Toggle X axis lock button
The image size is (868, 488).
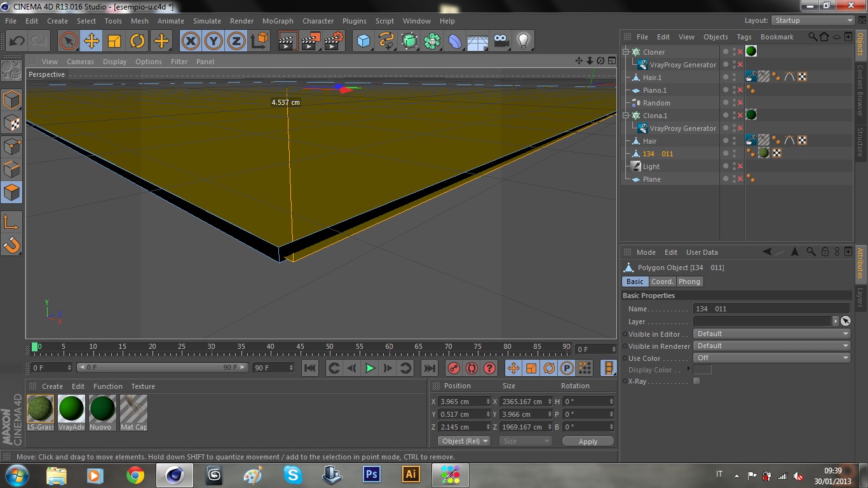click(190, 41)
